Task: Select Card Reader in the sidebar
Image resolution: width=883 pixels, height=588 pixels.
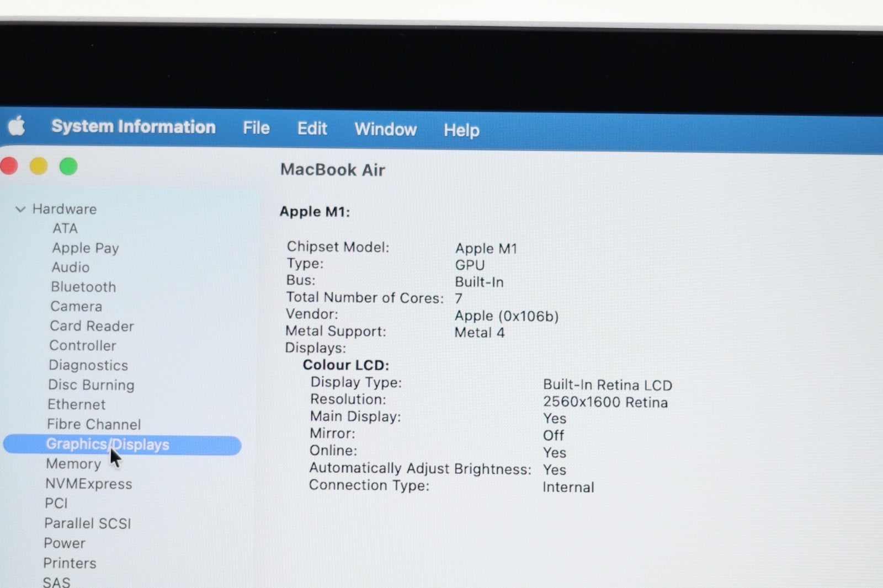Action: 92,326
